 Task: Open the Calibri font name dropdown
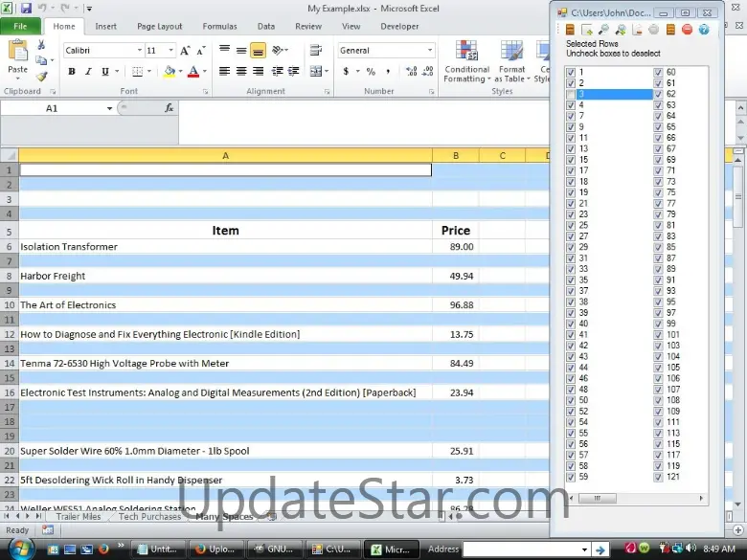[138, 50]
